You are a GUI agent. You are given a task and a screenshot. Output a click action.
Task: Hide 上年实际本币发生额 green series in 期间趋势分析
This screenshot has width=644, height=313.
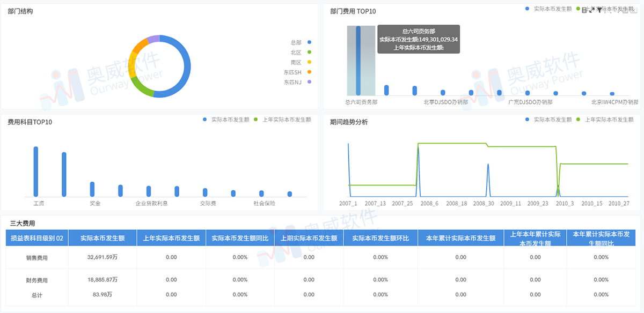(x=604, y=120)
